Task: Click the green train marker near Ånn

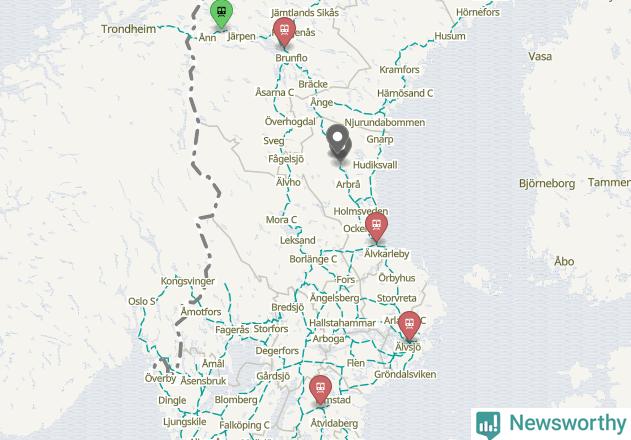Action: [x=221, y=14]
